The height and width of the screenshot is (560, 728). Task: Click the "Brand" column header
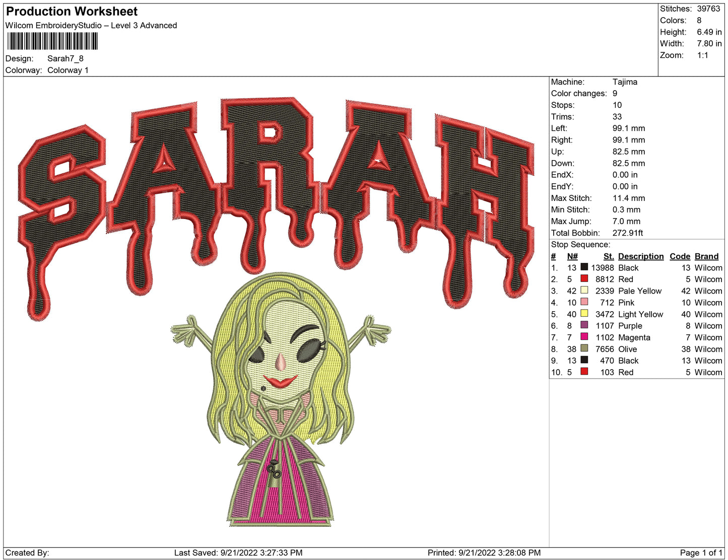pyautogui.click(x=707, y=256)
